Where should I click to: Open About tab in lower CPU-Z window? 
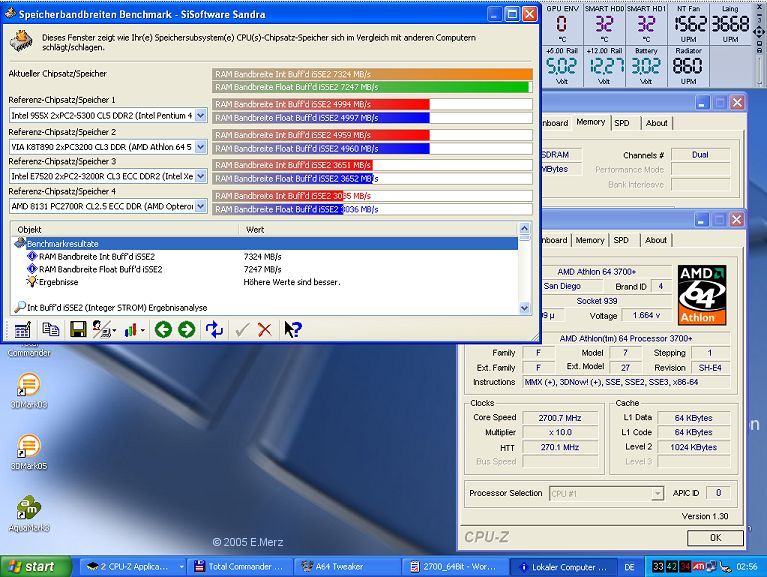(655, 240)
